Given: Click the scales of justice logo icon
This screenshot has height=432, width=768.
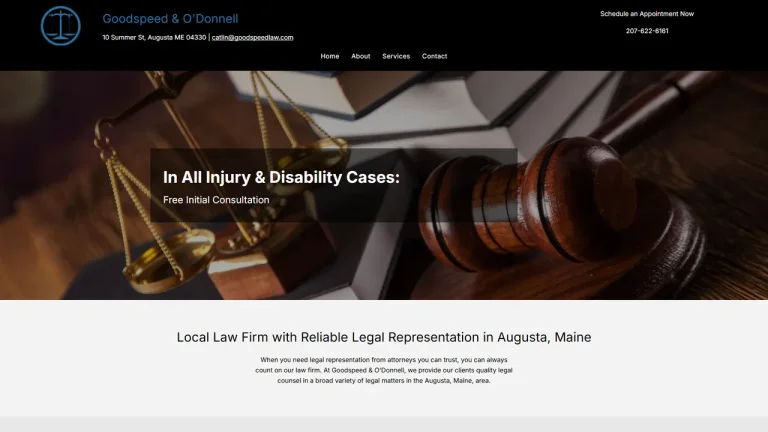Looking at the screenshot, I should pyautogui.click(x=61, y=26).
